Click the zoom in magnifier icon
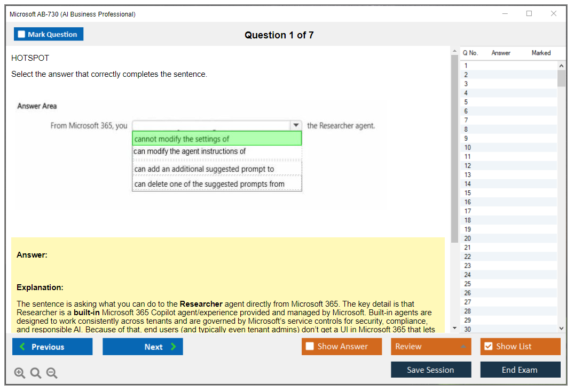 point(20,373)
